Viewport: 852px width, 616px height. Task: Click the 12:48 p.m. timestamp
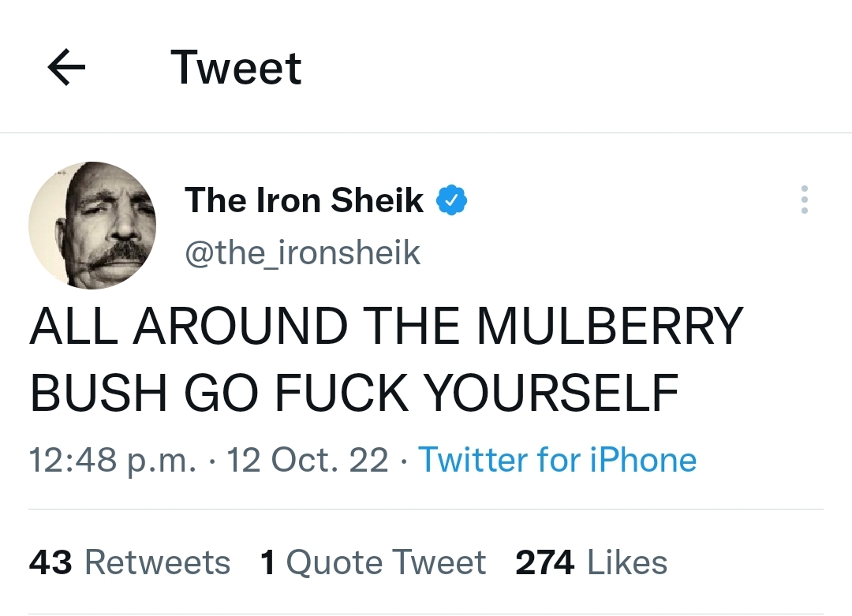[x=113, y=460]
